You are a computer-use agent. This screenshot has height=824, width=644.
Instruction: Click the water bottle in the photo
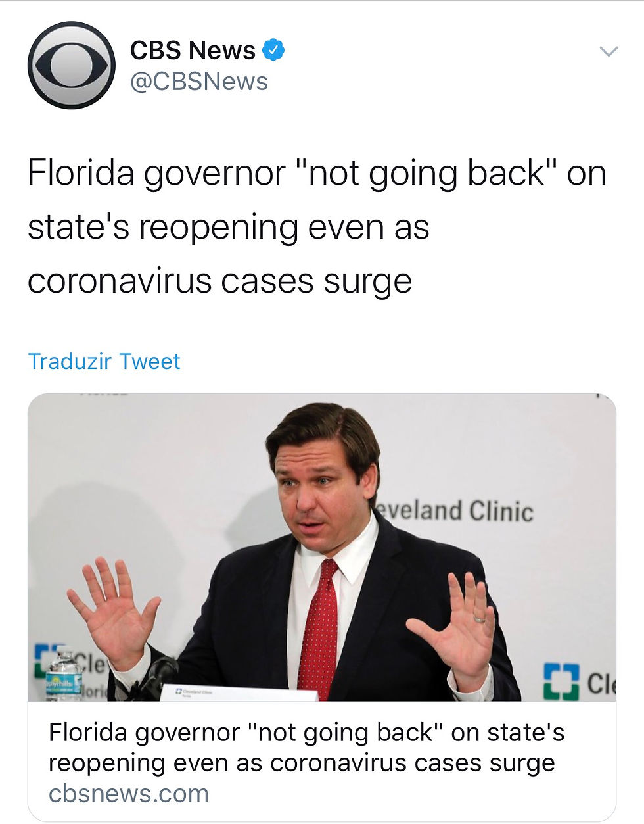[64, 675]
